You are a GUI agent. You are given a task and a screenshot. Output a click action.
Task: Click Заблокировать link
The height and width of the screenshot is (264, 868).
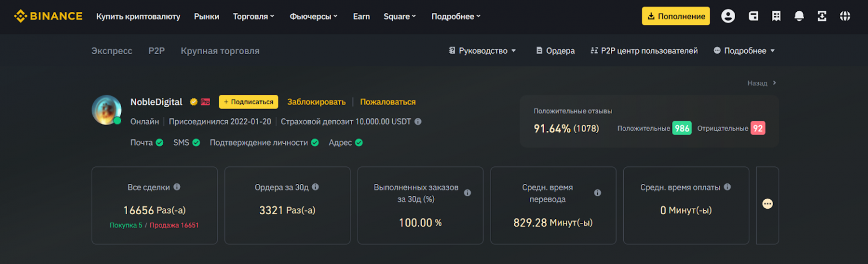pyautogui.click(x=316, y=102)
